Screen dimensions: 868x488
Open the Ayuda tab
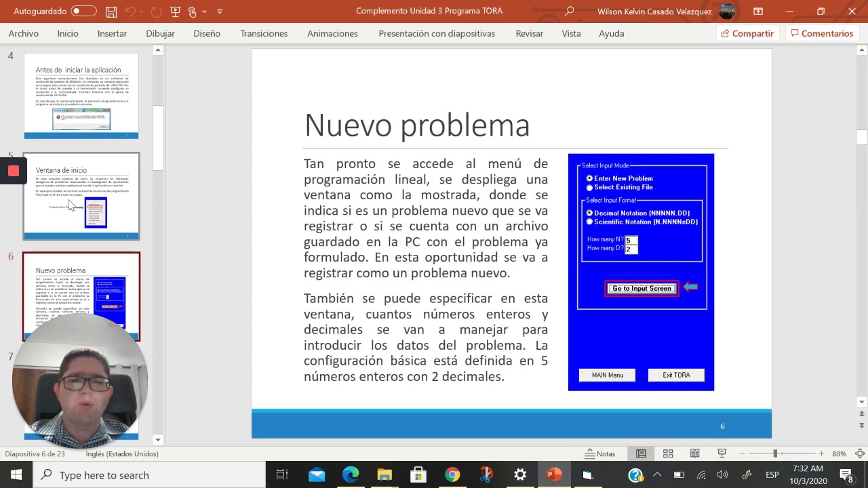click(611, 33)
